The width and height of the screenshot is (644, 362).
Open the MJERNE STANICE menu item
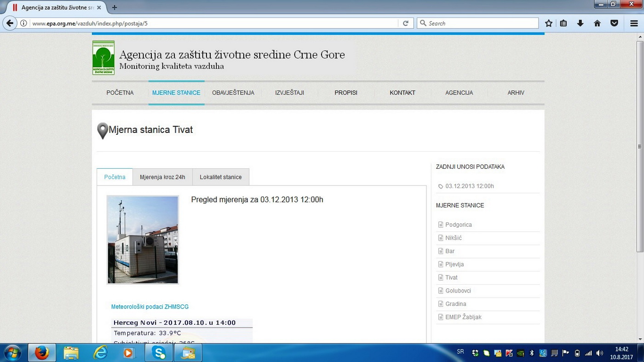(x=176, y=93)
